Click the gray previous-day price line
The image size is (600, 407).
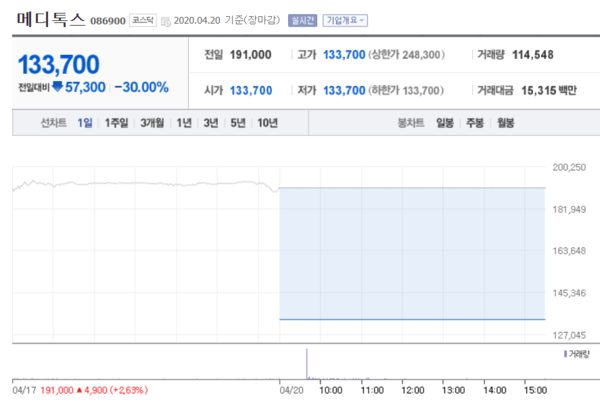coord(145,184)
